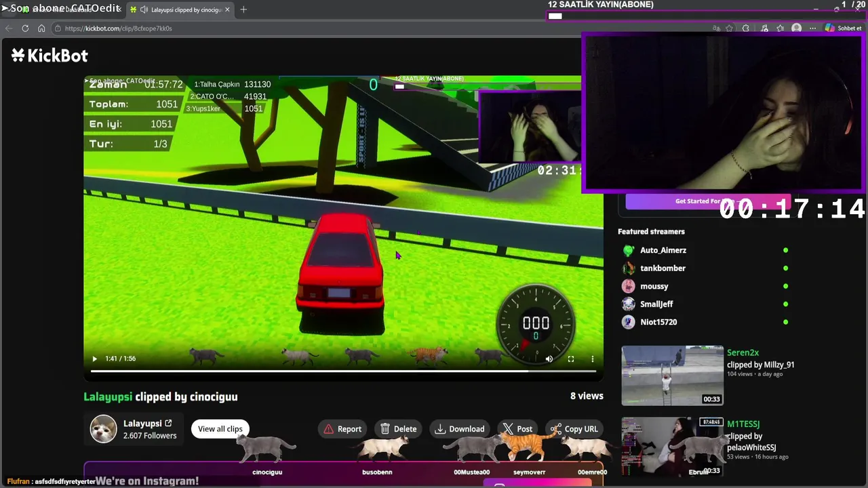The height and width of the screenshot is (488, 868).
Task: Click SmallJeff avatar icon
Action: coord(629,304)
